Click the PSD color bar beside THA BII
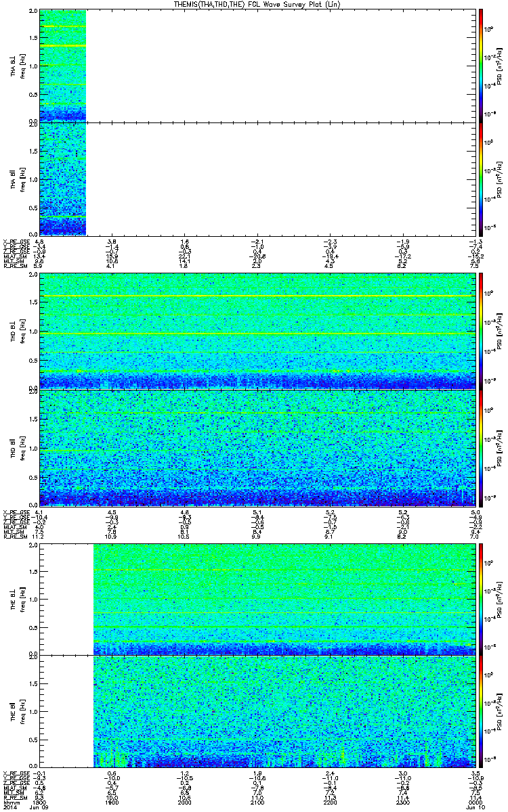The height and width of the screenshot is (812, 508). [x=482, y=179]
